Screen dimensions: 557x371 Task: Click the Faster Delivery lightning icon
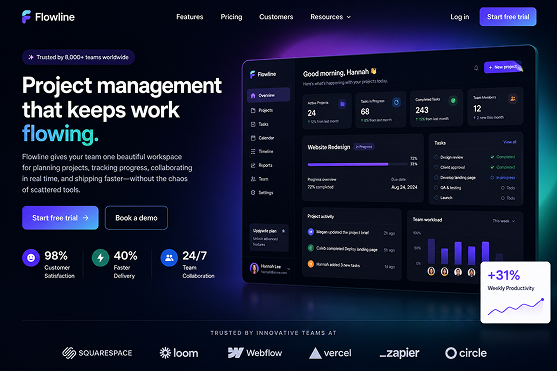101,258
